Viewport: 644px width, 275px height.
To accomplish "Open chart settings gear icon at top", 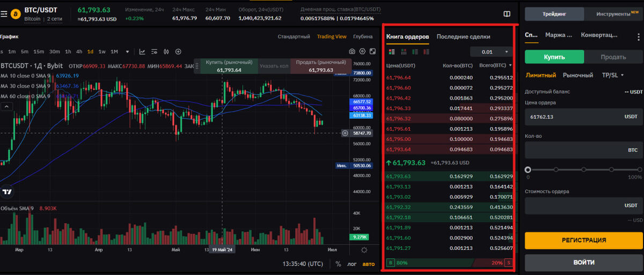I will point(362,51).
